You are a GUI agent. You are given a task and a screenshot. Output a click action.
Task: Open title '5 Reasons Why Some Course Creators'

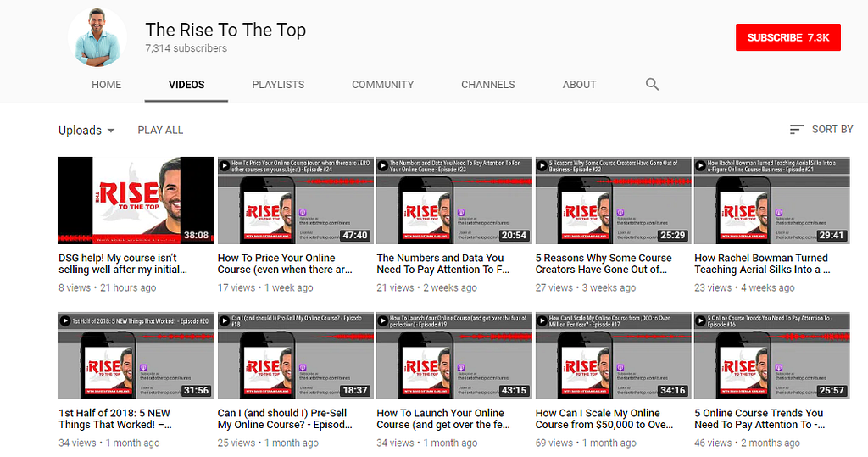(604, 264)
